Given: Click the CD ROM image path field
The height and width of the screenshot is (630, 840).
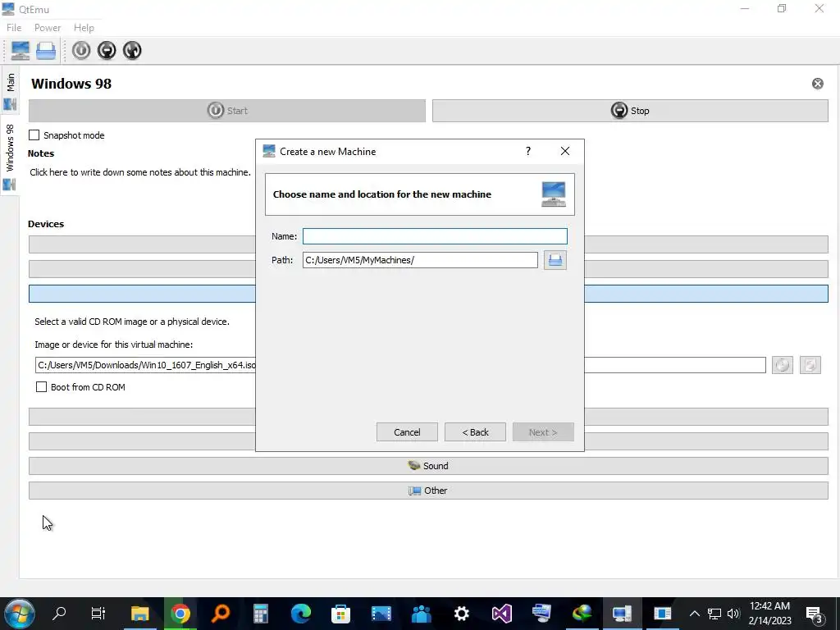Looking at the screenshot, I should [400, 365].
